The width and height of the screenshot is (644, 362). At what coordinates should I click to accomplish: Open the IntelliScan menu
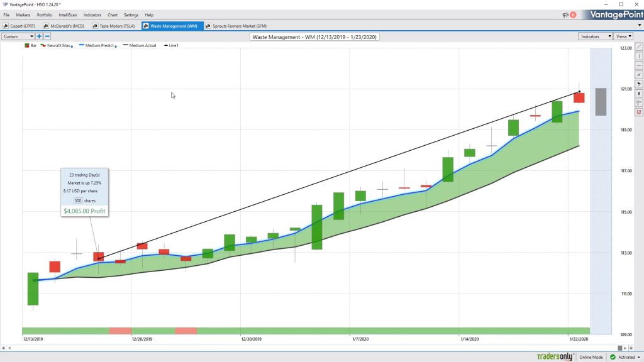point(68,15)
